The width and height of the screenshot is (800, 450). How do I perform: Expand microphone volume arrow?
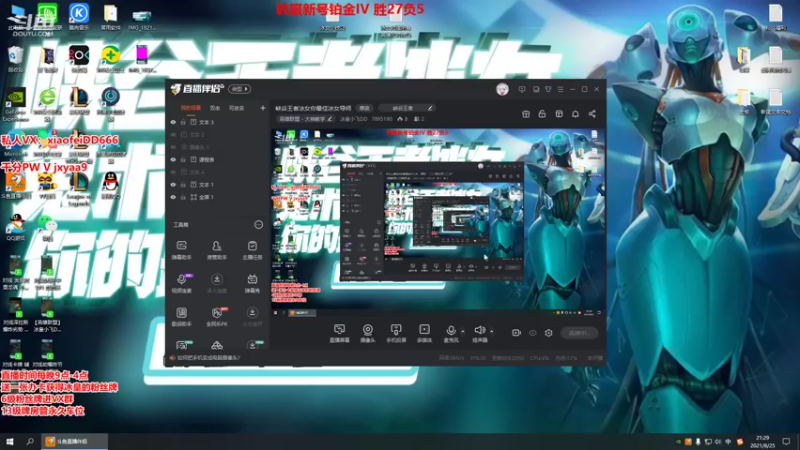coord(463,331)
